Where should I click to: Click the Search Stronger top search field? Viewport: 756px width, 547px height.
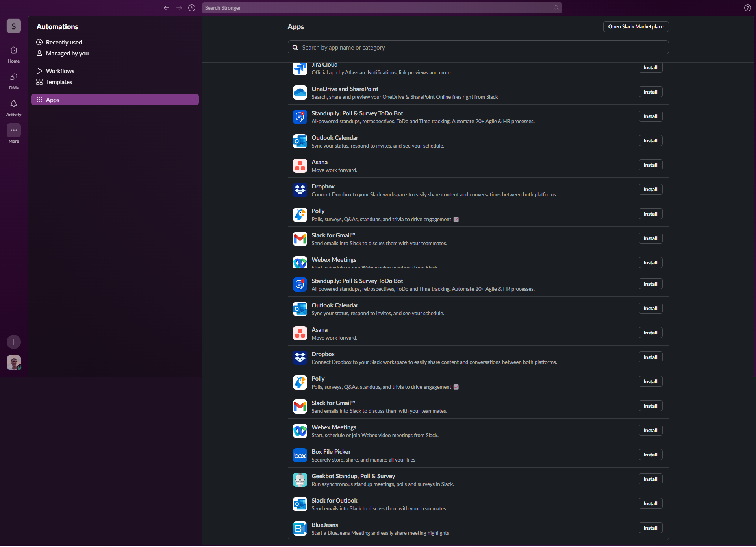tap(382, 8)
